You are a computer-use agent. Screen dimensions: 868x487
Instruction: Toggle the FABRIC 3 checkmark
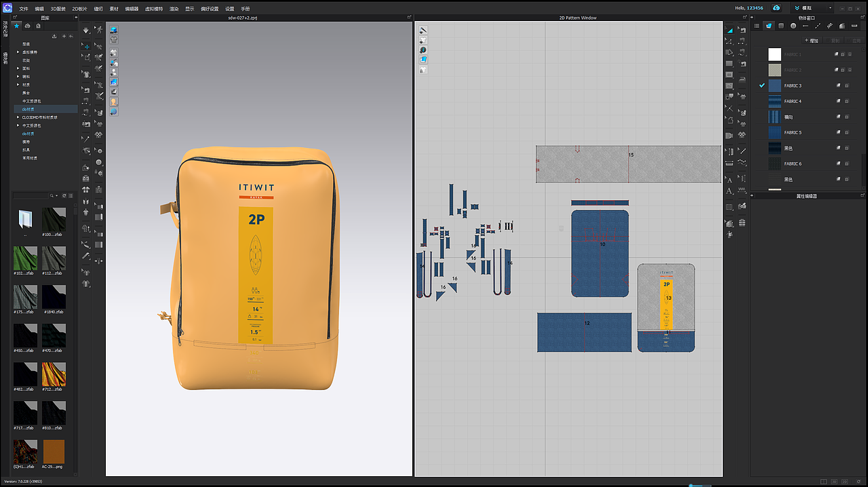point(762,85)
